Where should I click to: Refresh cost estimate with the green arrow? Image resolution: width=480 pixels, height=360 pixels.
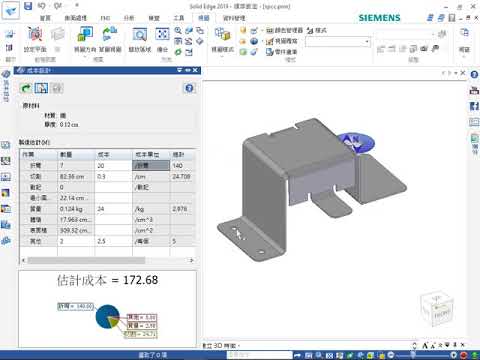point(26,88)
